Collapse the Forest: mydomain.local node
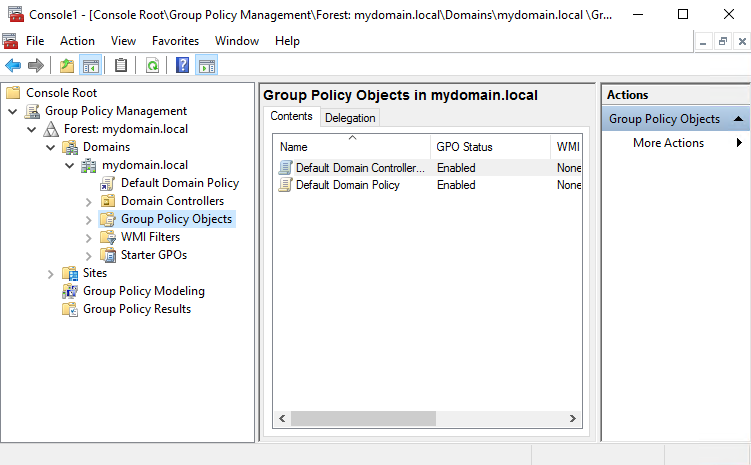 [x=32, y=129]
